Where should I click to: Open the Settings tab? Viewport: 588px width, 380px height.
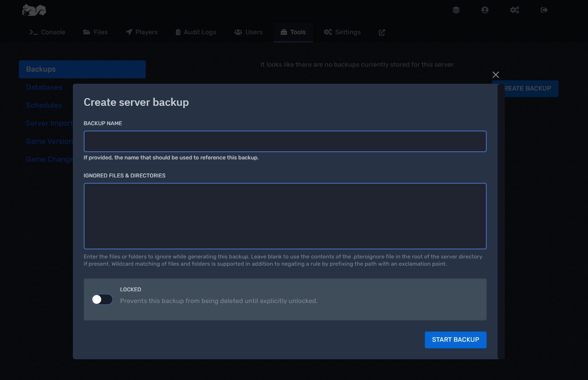(342, 32)
